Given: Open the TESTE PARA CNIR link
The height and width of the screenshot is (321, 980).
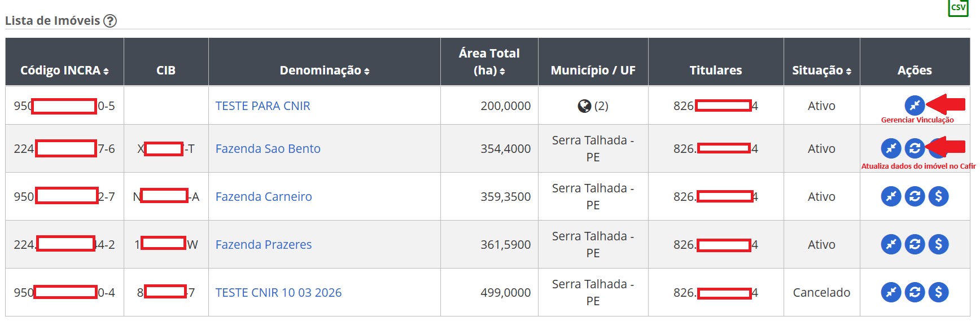Looking at the screenshot, I should (x=263, y=106).
